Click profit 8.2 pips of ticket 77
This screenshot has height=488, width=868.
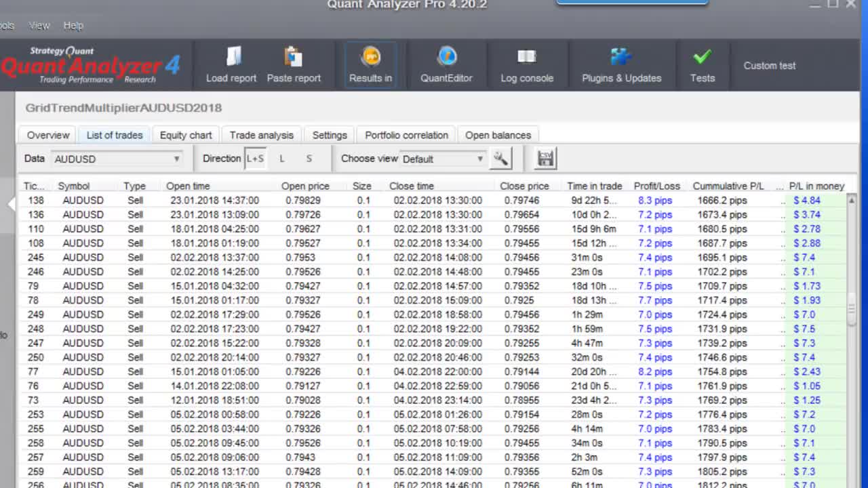(x=655, y=371)
